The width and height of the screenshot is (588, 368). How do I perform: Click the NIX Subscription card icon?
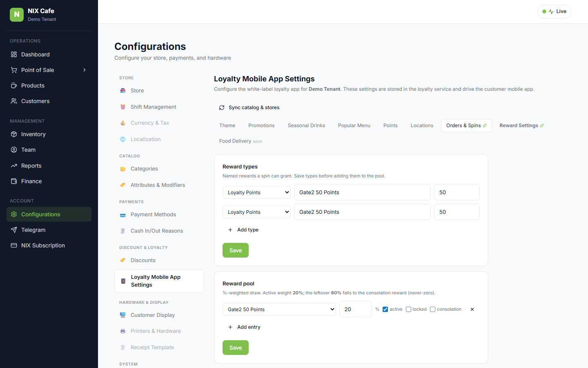(x=14, y=245)
